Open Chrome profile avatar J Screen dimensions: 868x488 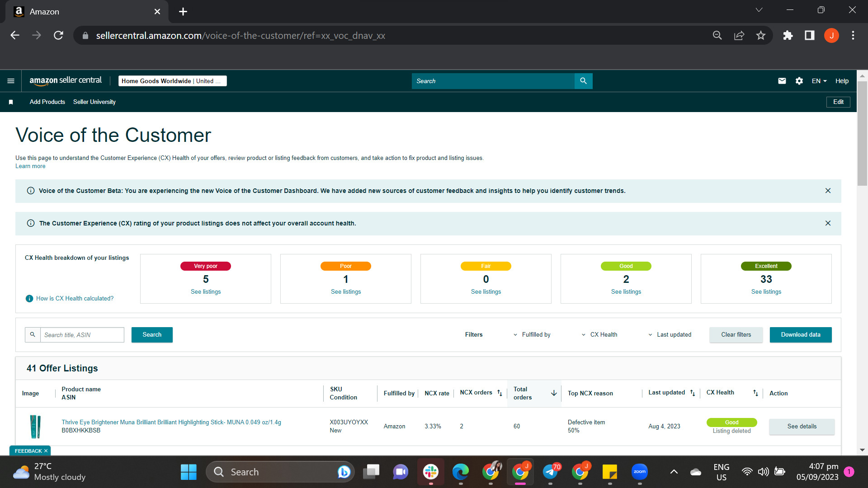click(x=831, y=35)
